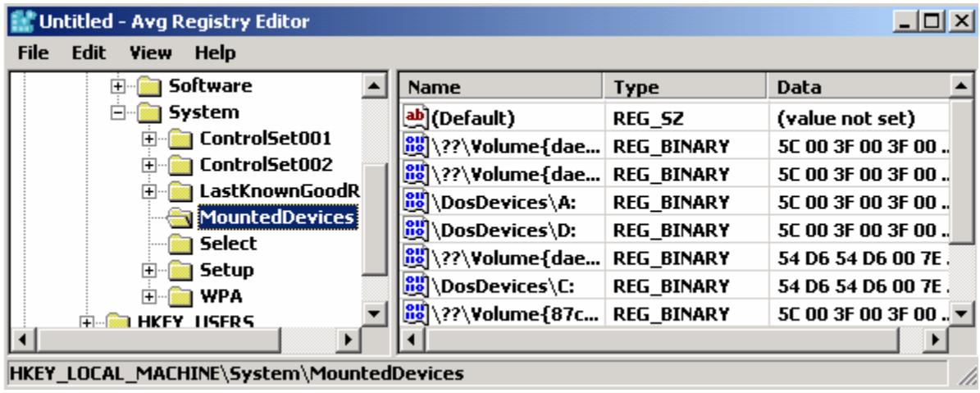Open the Edit menu
This screenshot has width=980, height=393.
pyautogui.click(x=89, y=53)
